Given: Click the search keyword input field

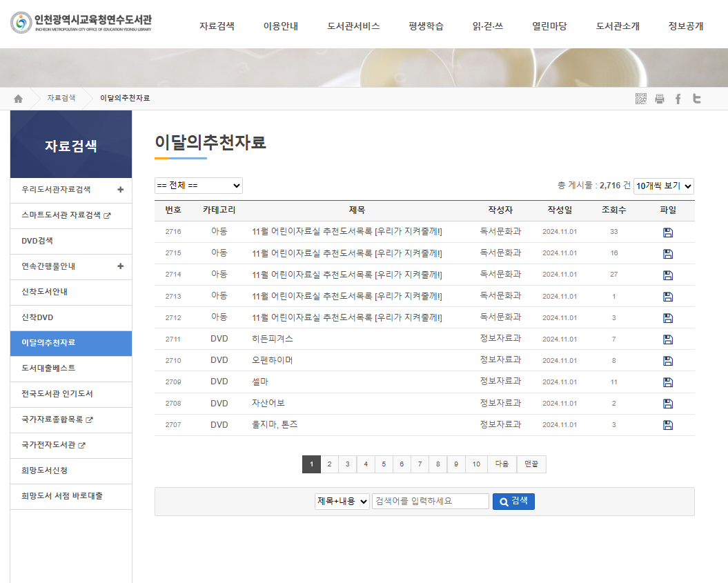Looking at the screenshot, I should pos(430,502).
